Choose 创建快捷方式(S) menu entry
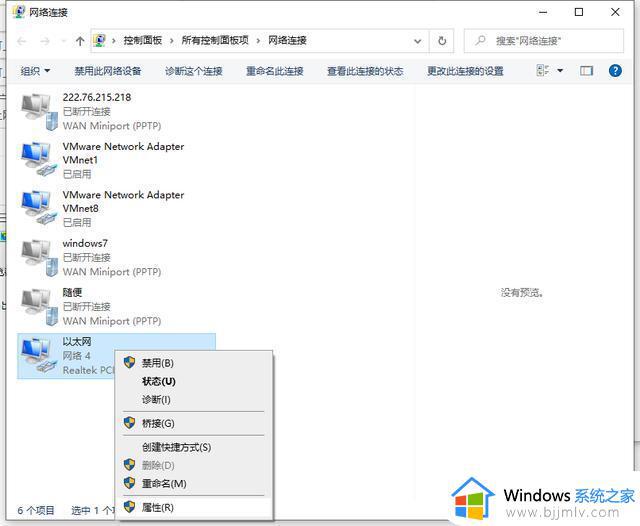Image resolution: width=640 pixels, height=526 pixels. coord(194,447)
